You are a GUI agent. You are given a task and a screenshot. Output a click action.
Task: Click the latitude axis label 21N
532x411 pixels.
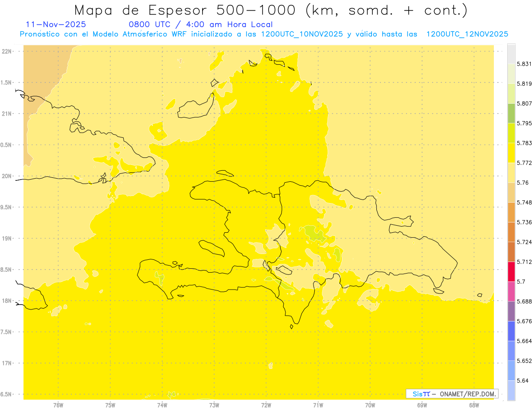tap(7, 114)
